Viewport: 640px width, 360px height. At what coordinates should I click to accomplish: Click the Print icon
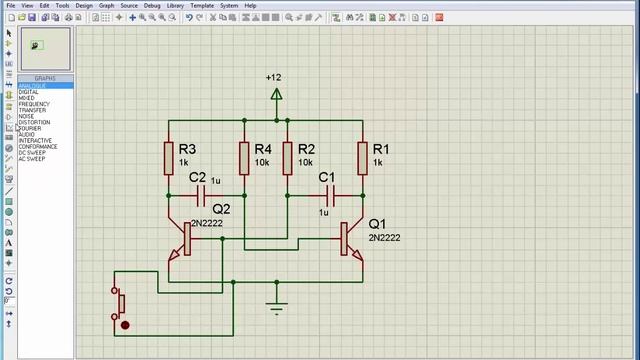coord(69,18)
